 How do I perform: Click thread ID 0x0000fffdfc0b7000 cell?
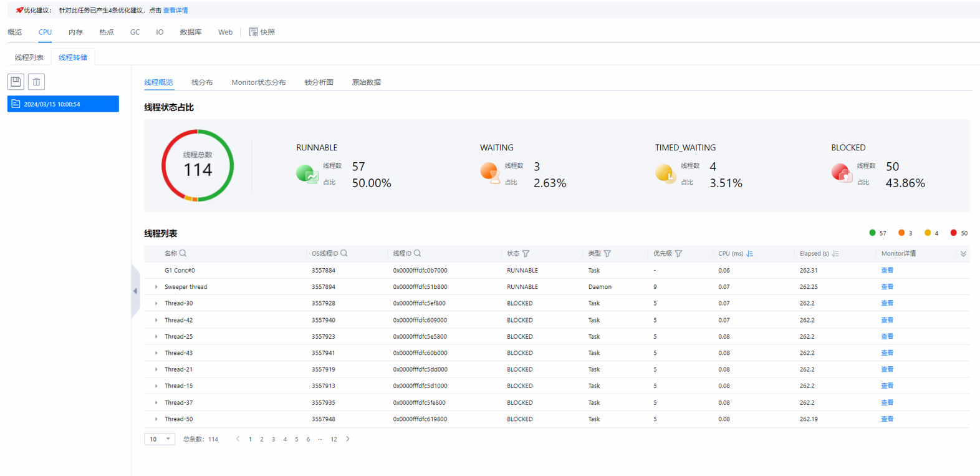point(420,270)
